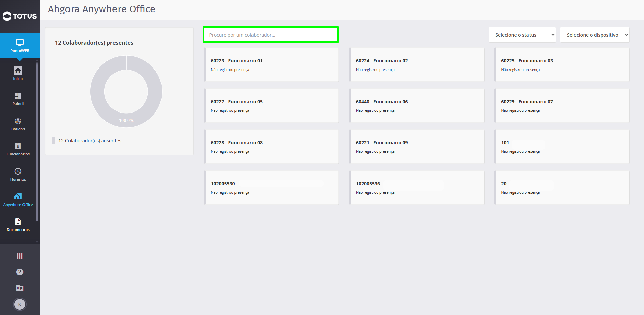Click the 12 Colaborador(es) presentes heading
This screenshot has width=644, height=315.
[x=94, y=43]
